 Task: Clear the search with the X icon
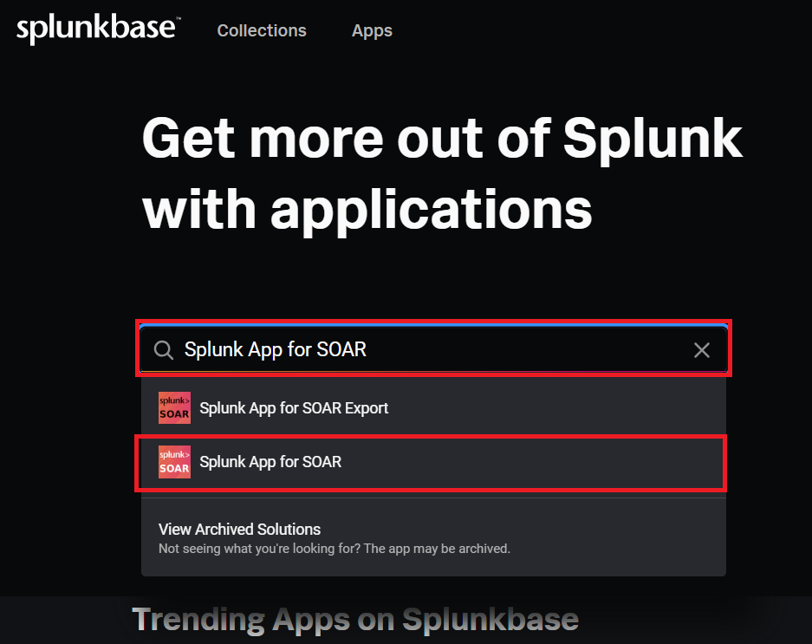point(702,349)
